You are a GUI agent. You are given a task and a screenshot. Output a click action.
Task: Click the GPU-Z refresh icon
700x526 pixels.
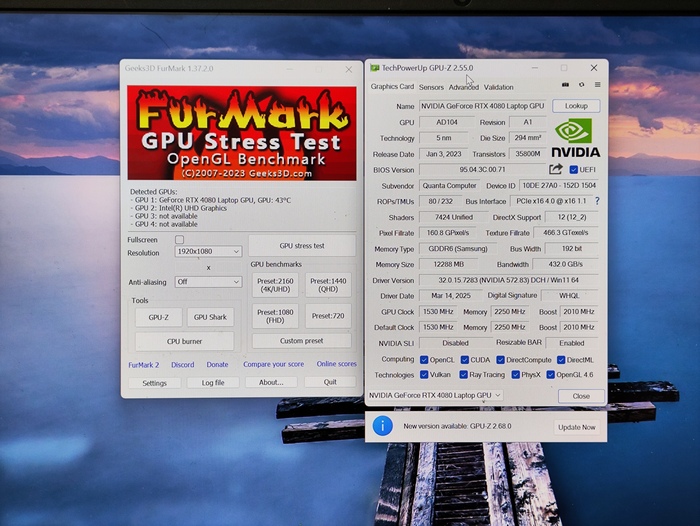580,87
